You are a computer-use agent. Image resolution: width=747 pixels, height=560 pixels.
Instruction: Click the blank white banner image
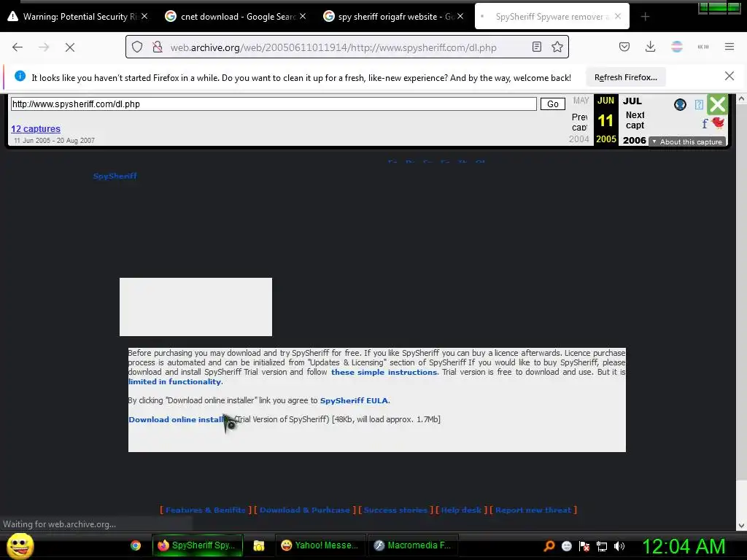(x=196, y=307)
